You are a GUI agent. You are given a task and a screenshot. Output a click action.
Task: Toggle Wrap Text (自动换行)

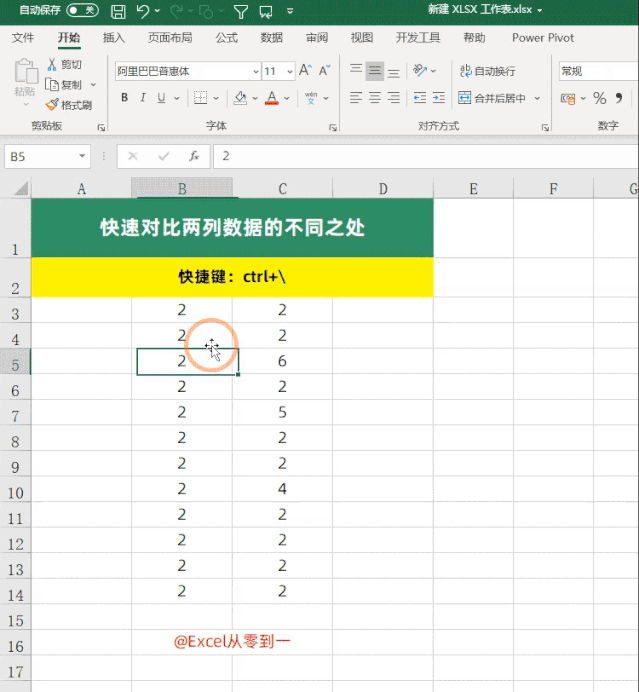[x=487, y=71]
